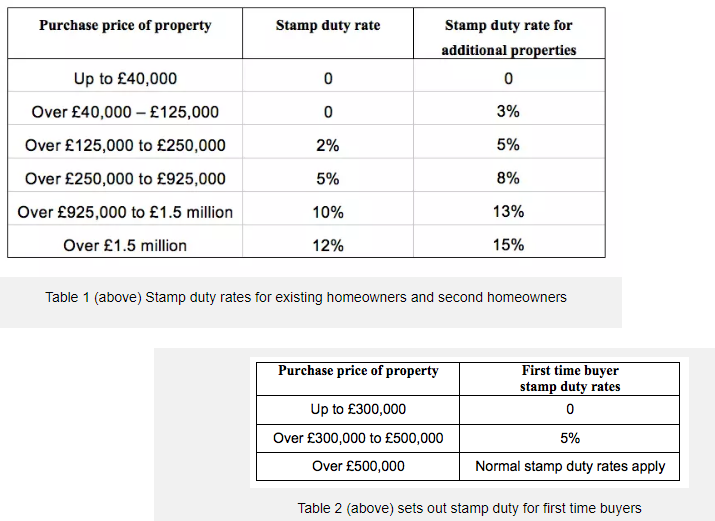Screen dimensions: 715x521
Task: Click the 15% additional properties rate
Action: point(508,245)
